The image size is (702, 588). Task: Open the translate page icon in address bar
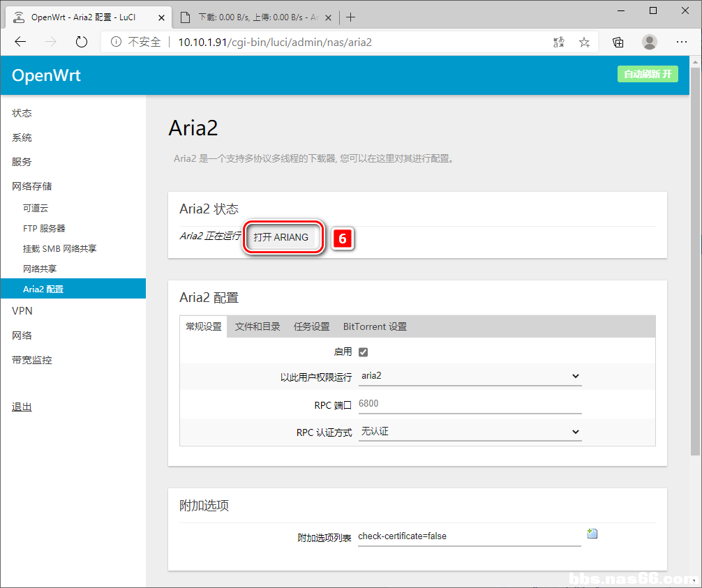[x=559, y=42]
